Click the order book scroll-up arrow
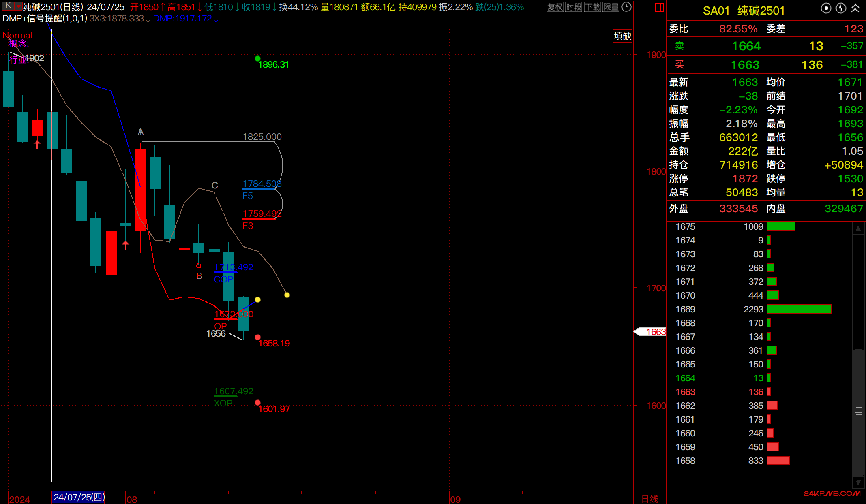 click(x=858, y=229)
